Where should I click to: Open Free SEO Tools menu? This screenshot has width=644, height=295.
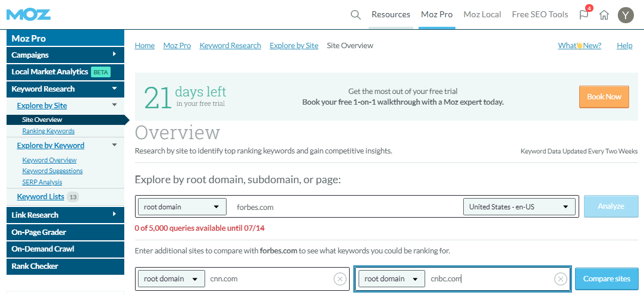(x=540, y=14)
